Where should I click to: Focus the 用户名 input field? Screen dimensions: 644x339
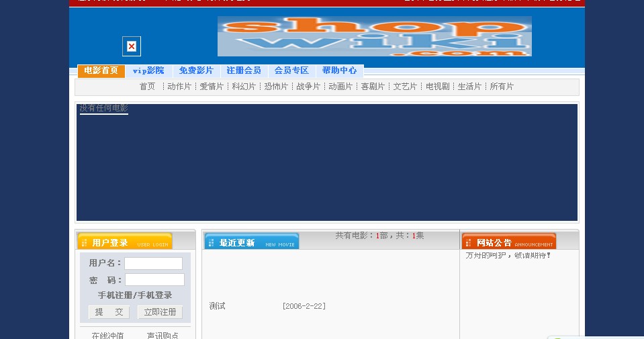(x=153, y=264)
